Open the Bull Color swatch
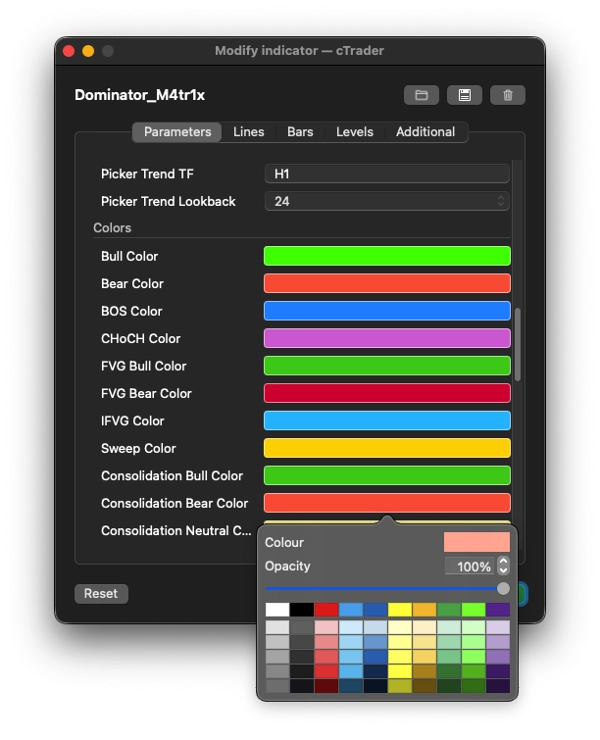 pos(387,256)
